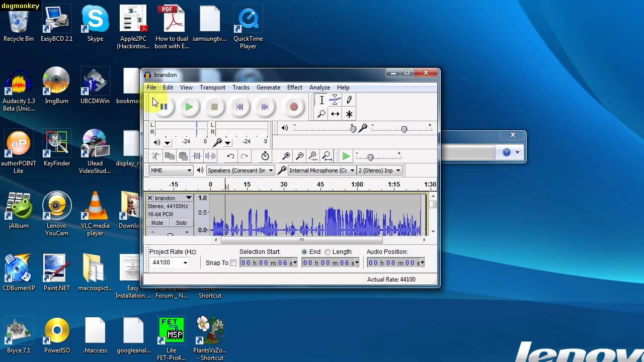This screenshot has height=362, width=644.
Task: Open the MME audio host dropdown
Action: click(171, 170)
